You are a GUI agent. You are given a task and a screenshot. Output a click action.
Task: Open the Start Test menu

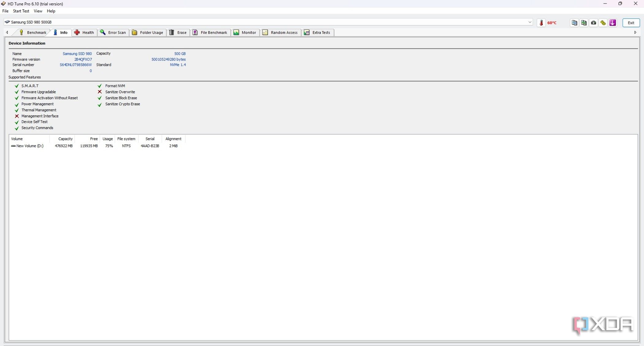(x=21, y=11)
